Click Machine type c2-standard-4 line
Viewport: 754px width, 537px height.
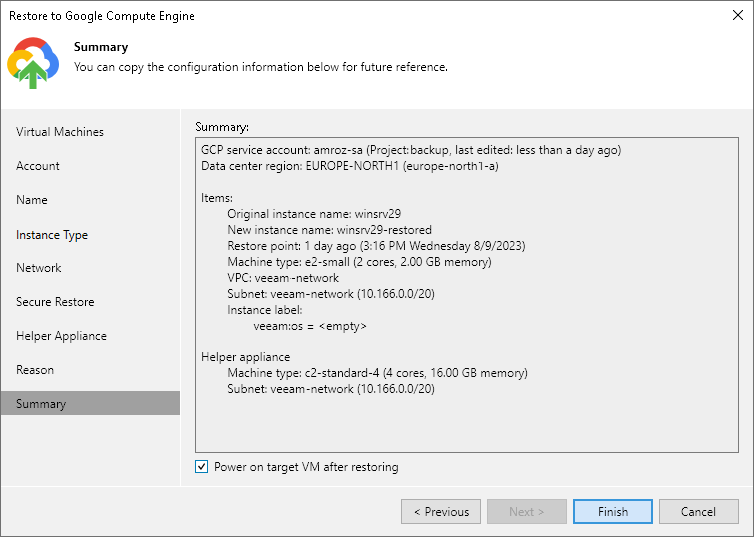(377, 373)
